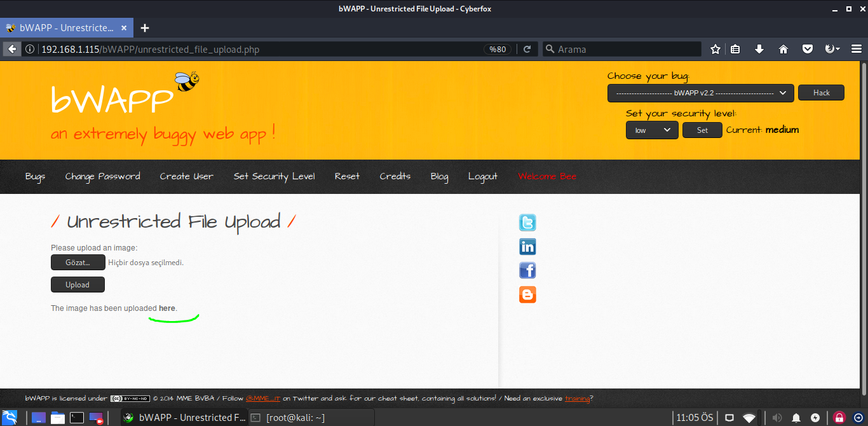This screenshot has width=868, height=426.
Task: Open Change Password in navigation bar
Action: tap(102, 176)
